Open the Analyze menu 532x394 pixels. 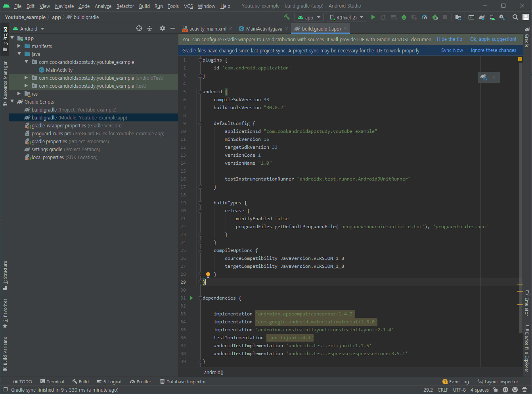[103, 6]
